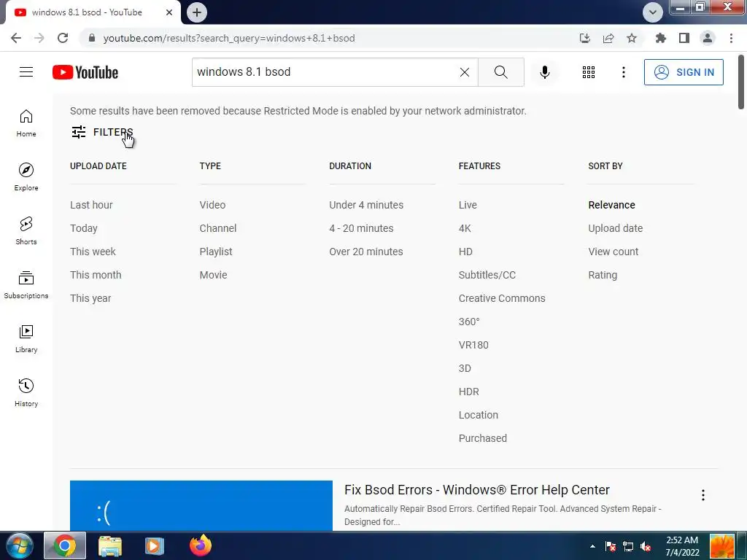
Task: Select 4 - 20 minutes duration
Action: pos(361,228)
